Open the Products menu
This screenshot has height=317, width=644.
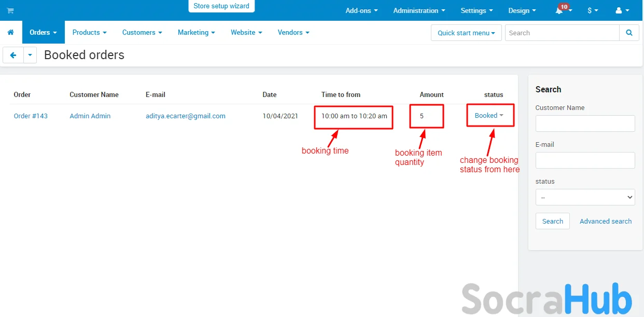[89, 32]
